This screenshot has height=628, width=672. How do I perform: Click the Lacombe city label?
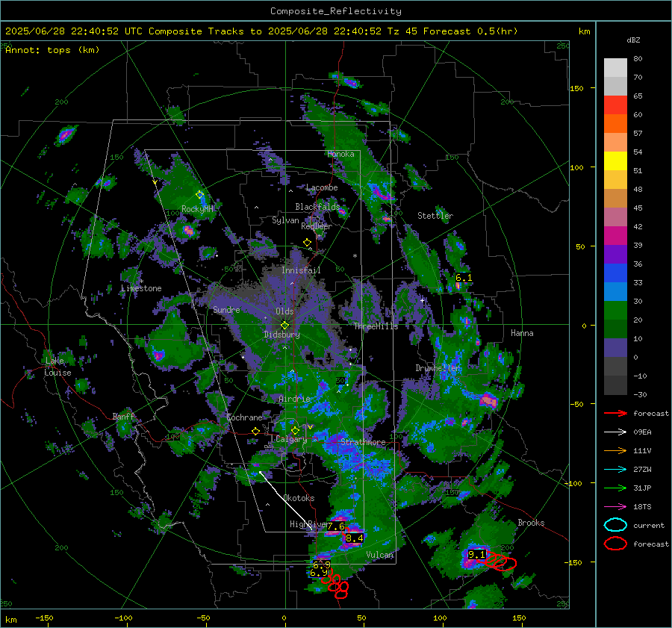pos(322,187)
